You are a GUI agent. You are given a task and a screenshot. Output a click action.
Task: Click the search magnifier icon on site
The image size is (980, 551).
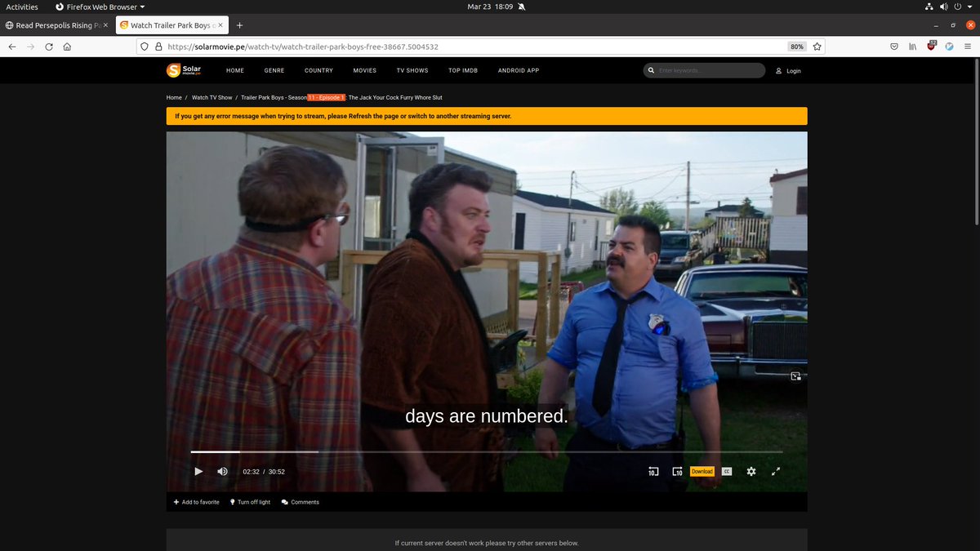pyautogui.click(x=651, y=71)
